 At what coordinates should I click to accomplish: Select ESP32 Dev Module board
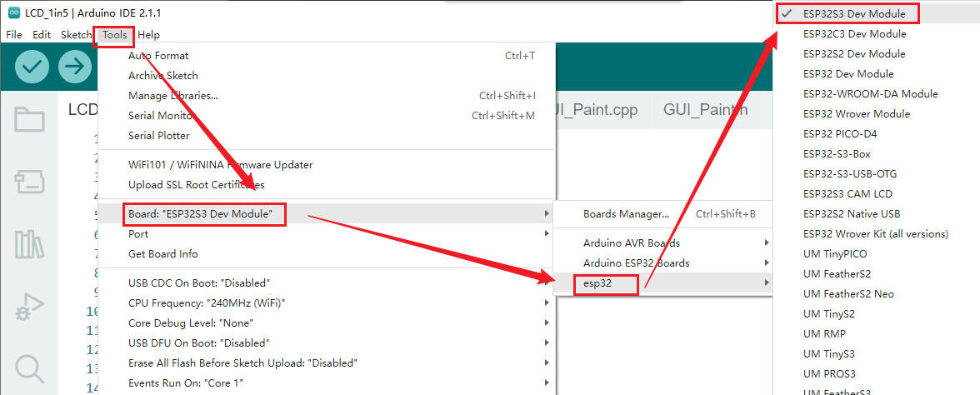coord(877,73)
